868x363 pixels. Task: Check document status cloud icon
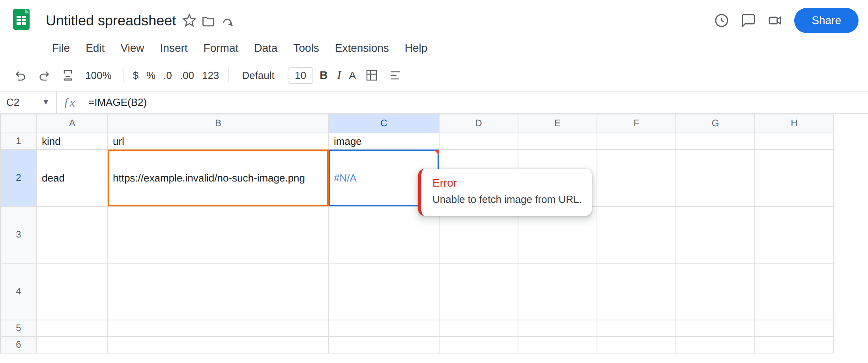click(x=228, y=22)
